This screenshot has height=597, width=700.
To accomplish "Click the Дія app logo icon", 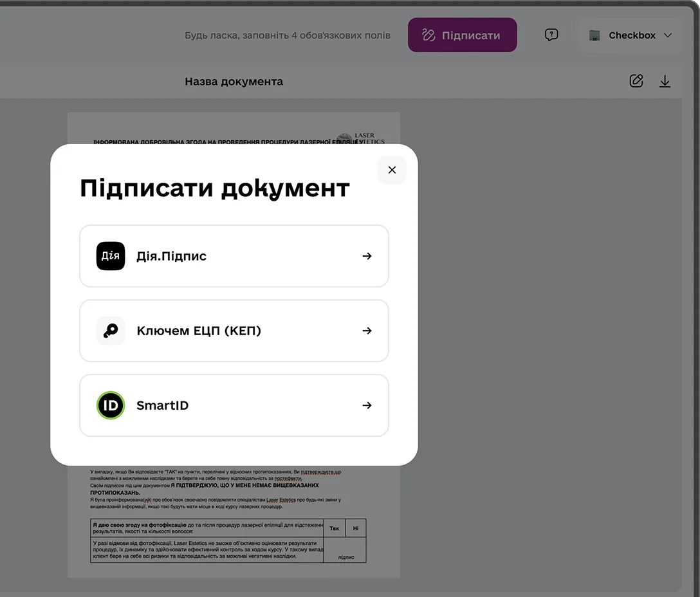I will [x=111, y=256].
